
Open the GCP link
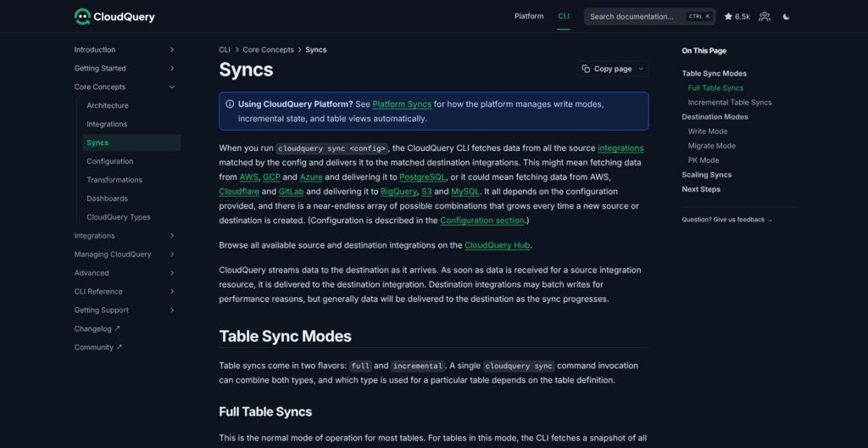click(x=271, y=176)
